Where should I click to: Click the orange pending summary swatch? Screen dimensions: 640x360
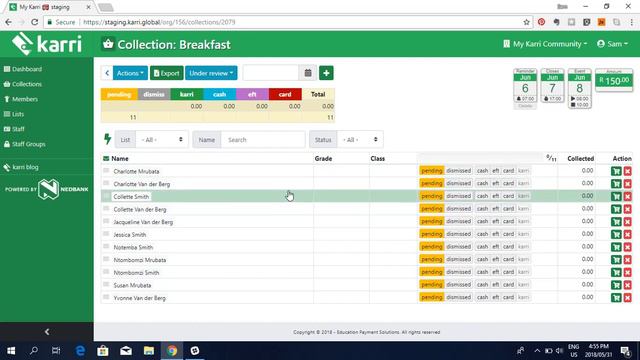tap(119, 94)
